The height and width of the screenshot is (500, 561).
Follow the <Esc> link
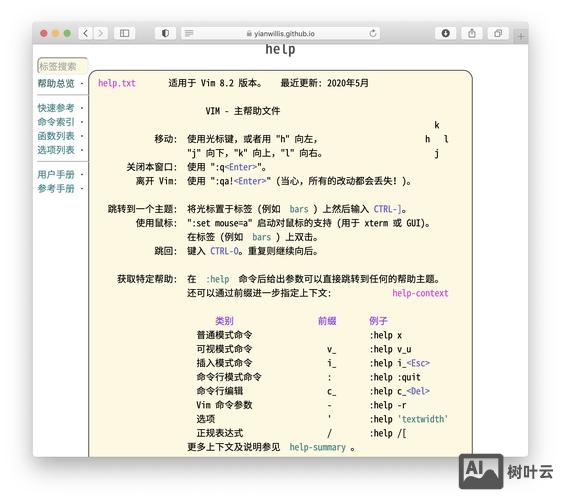coord(418,364)
